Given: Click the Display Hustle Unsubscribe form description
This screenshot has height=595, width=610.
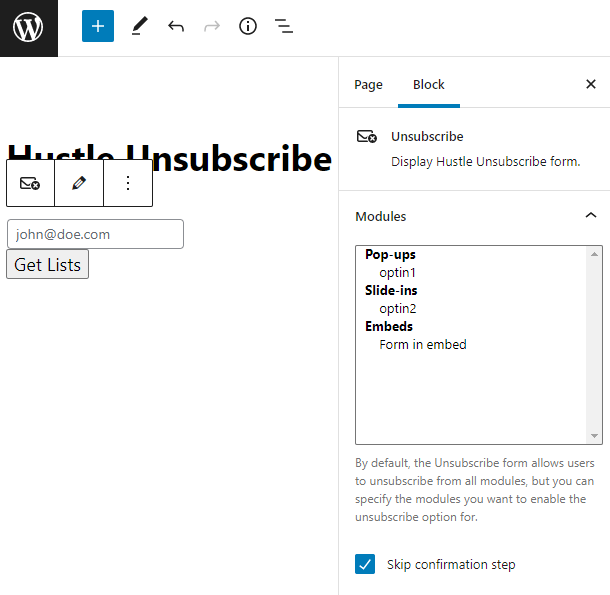Looking at the screenshot, I should click(486, 161).
